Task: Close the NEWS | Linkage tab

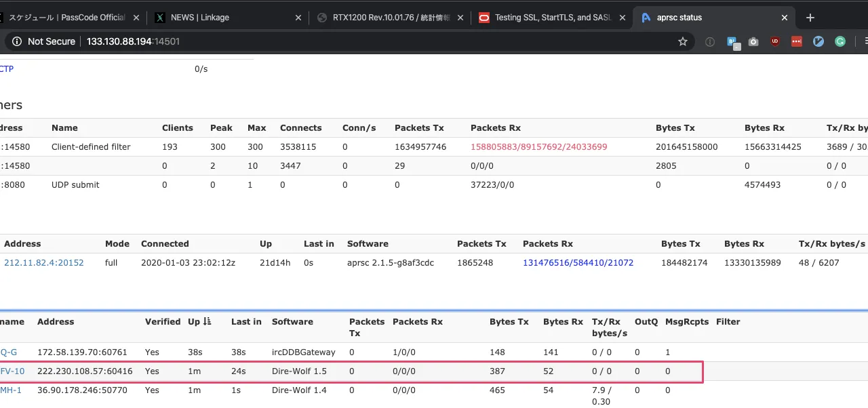Action: click(x=298, y=18)
